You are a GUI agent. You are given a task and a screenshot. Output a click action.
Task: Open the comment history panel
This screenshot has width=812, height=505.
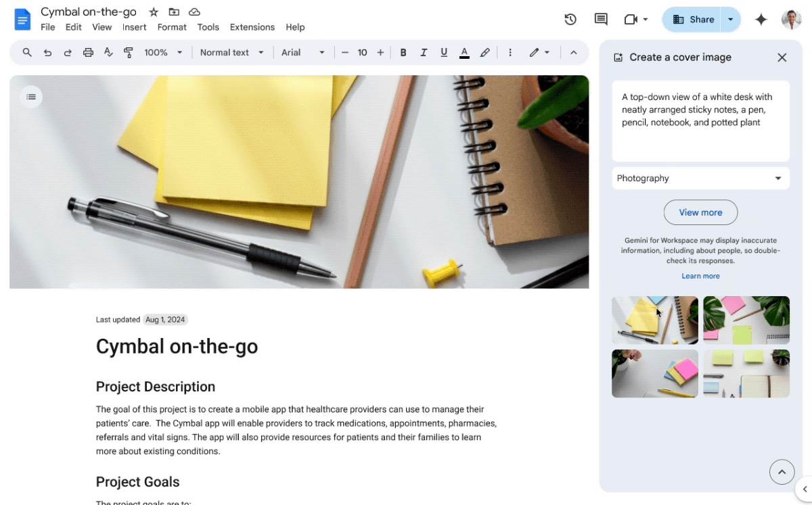click(x=600, y=20)
